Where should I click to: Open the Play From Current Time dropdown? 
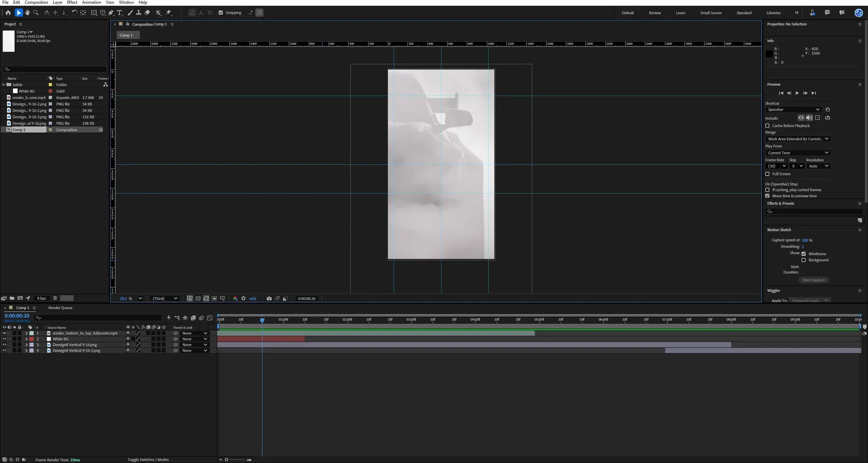(798, 153)
